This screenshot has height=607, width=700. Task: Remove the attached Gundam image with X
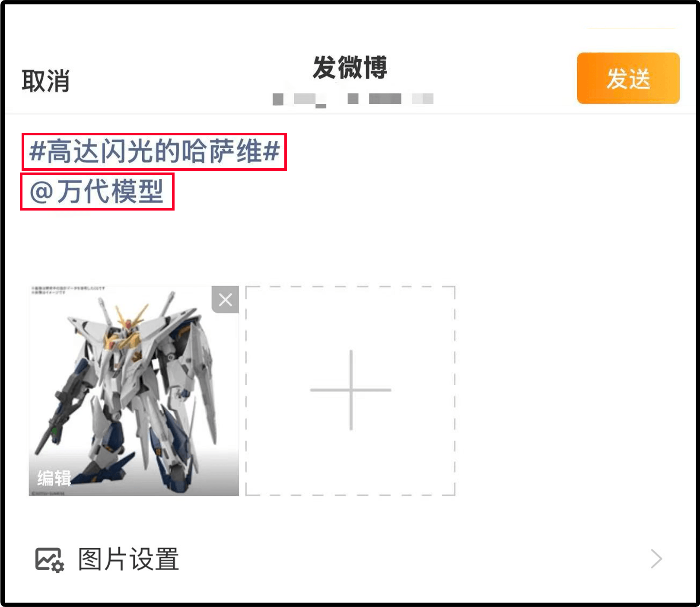[225, 299]
